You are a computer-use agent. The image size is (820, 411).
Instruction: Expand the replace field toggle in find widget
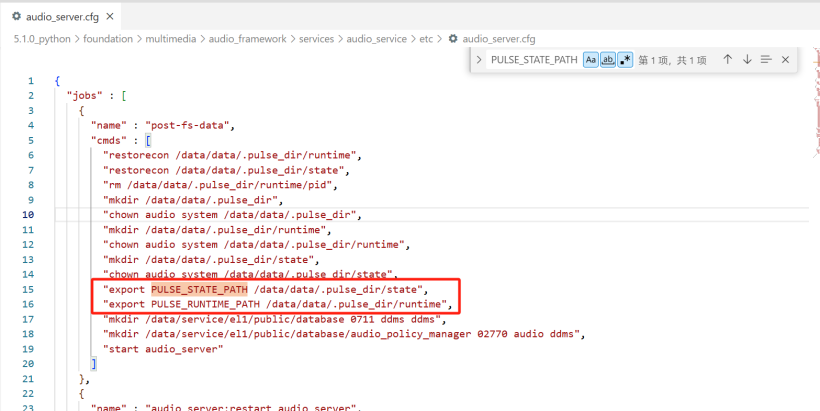(479, 60)
